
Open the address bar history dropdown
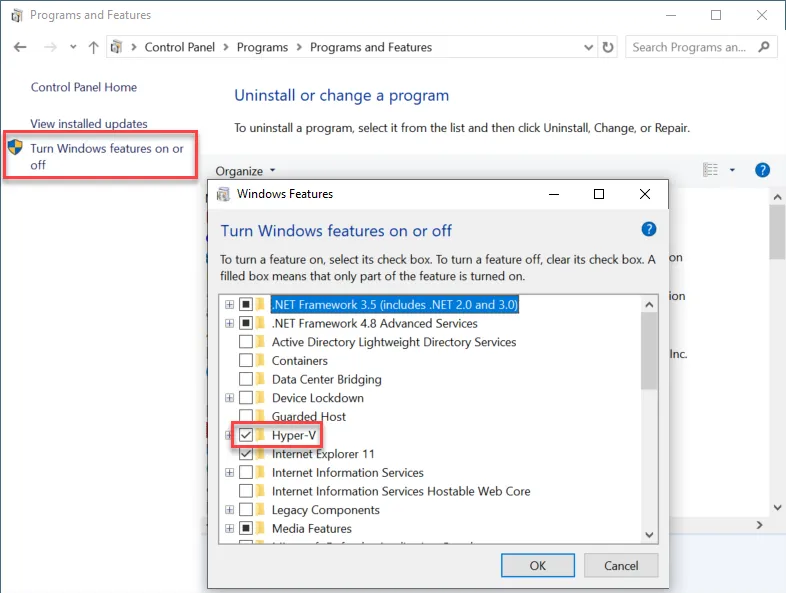[588, 47]
